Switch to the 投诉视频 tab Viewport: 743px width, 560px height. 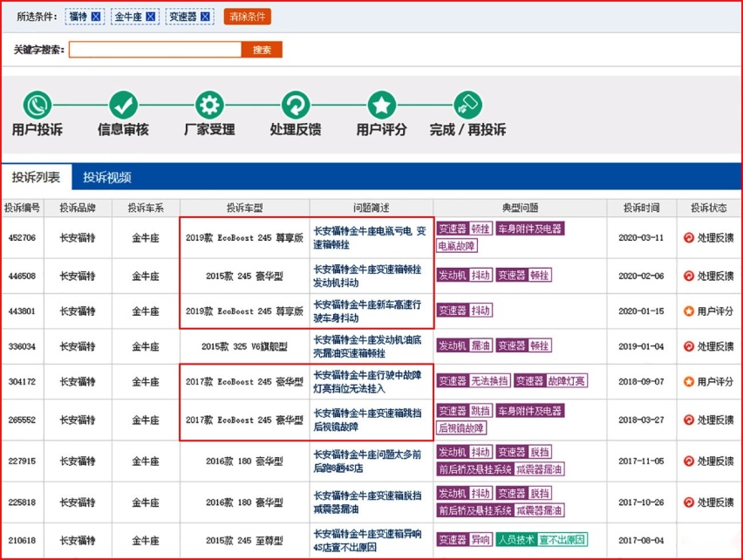tap(107, 177)
